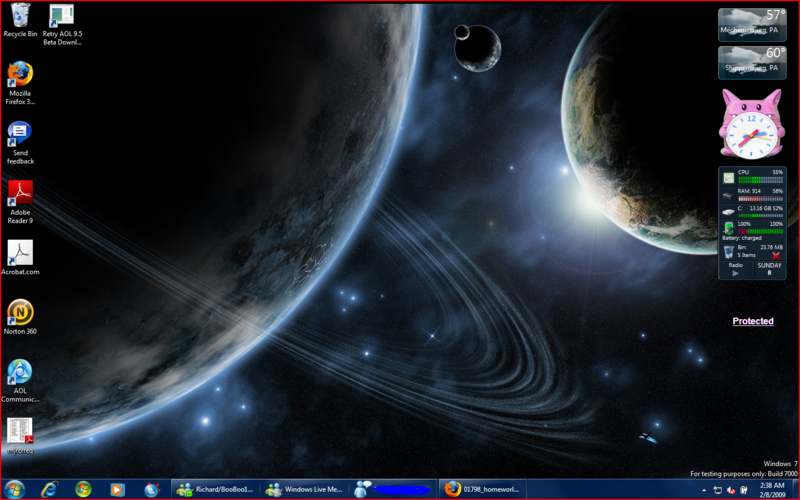Launch Mozilla Firefox 3 desktop shortcut
800x500 pixels.
click(x=20, y=83)
